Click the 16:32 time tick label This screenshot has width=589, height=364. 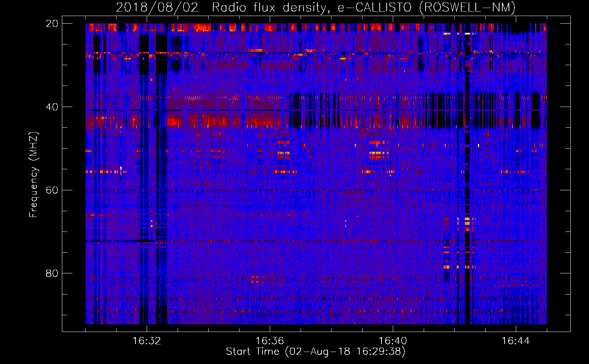pos(147,341)
